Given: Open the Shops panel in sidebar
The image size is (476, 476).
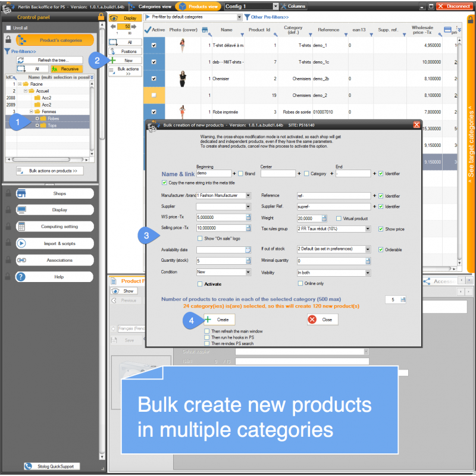Looking at the screenshot, I should click(54, 193).
